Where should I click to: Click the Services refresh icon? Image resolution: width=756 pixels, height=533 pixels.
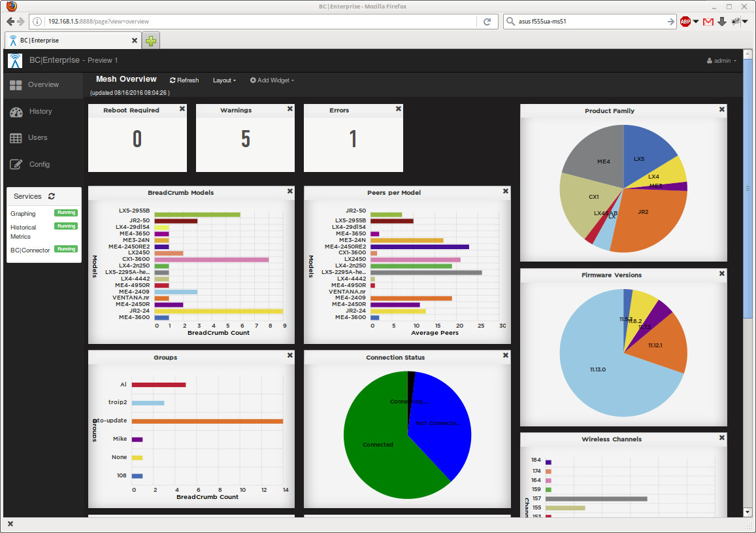click(52, 196)
